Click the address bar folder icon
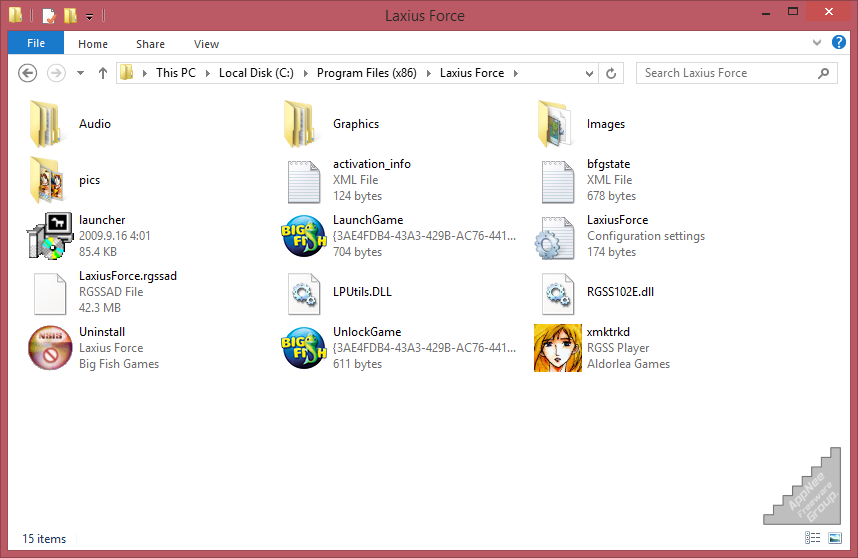858x558 pixels. (x=127, y=72)
